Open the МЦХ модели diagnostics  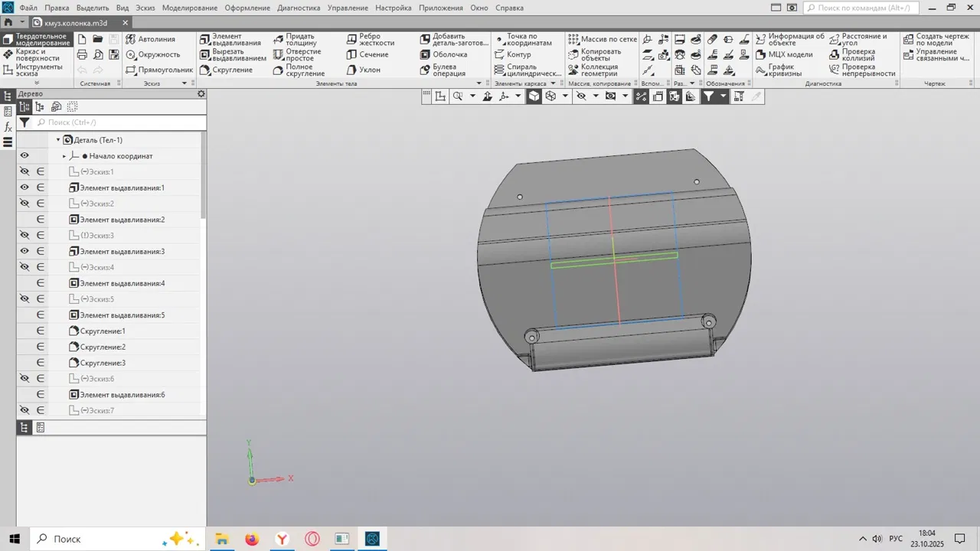point(784,55)
